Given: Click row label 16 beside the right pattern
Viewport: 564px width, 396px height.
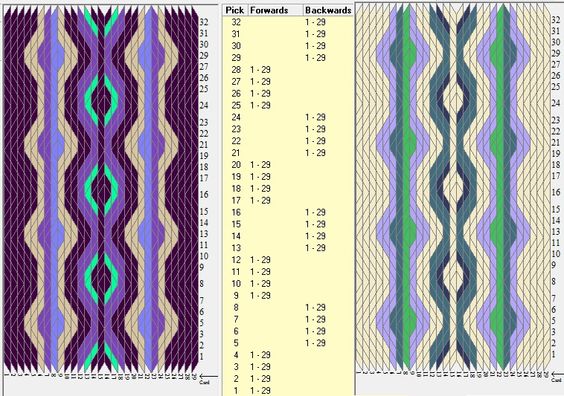Looking at the screenshot, I should tap(556, 192).
